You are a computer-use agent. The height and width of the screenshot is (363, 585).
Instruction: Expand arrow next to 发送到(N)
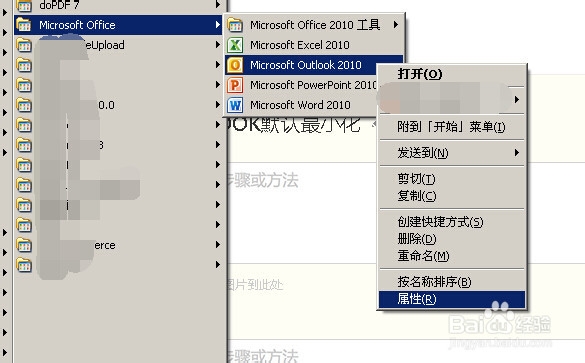pos(517,153)
